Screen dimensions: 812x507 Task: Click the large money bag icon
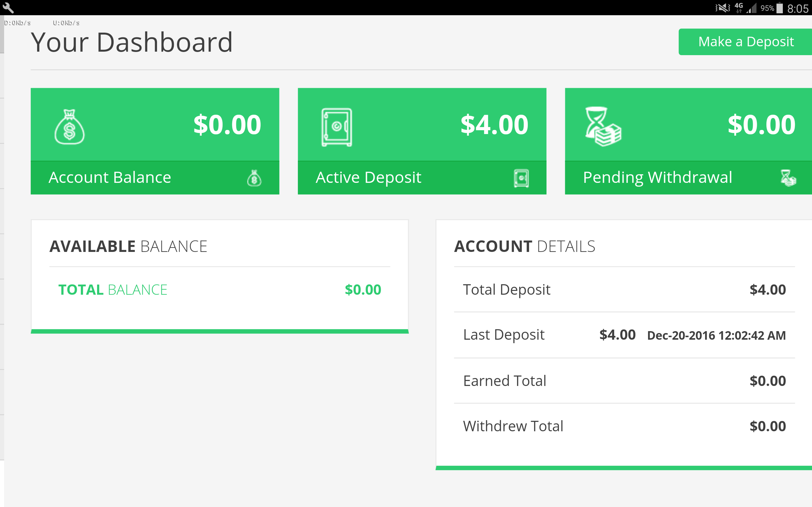coord(69,127)
